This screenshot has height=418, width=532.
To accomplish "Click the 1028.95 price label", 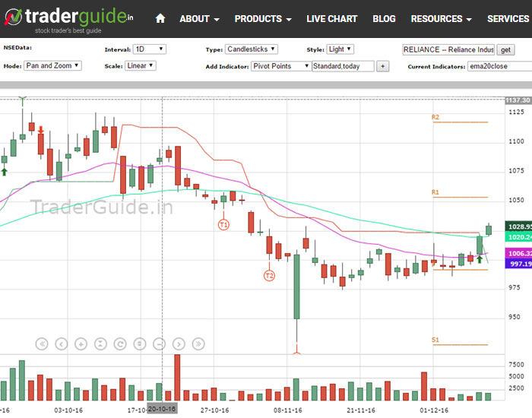I will click(518, 226).
